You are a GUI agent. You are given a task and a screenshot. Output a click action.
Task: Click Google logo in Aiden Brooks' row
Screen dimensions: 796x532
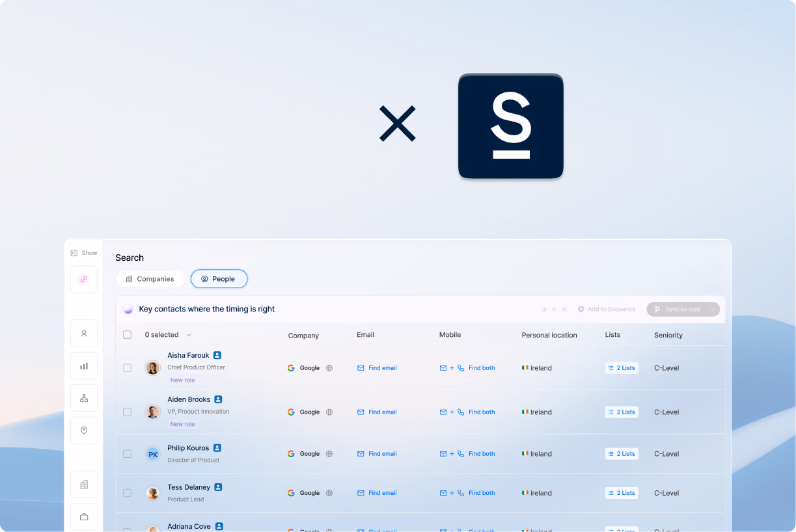point(291,412)
